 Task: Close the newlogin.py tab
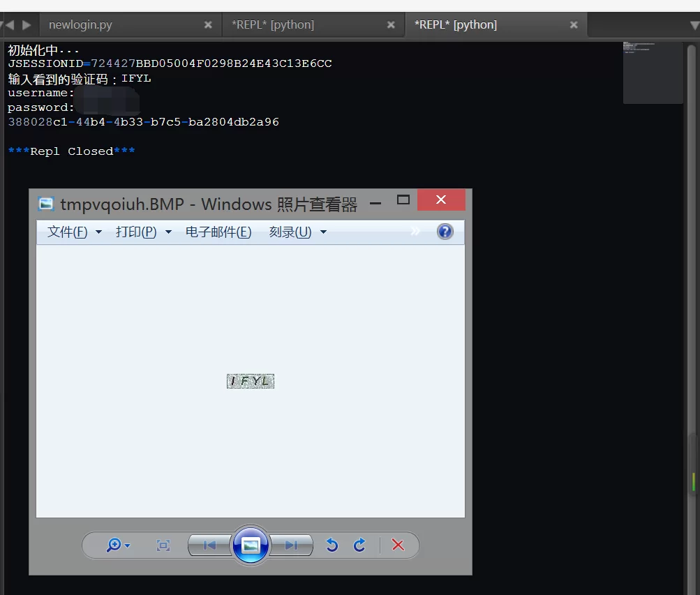208,24
